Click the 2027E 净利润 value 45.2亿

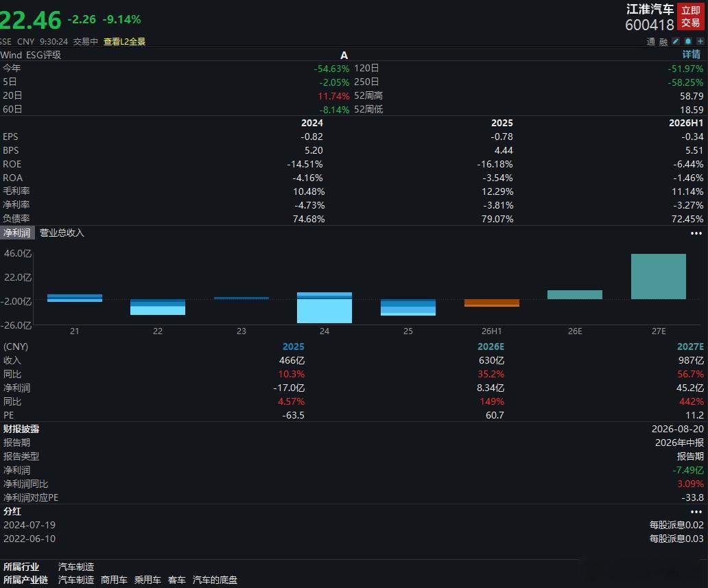(690, 388)
